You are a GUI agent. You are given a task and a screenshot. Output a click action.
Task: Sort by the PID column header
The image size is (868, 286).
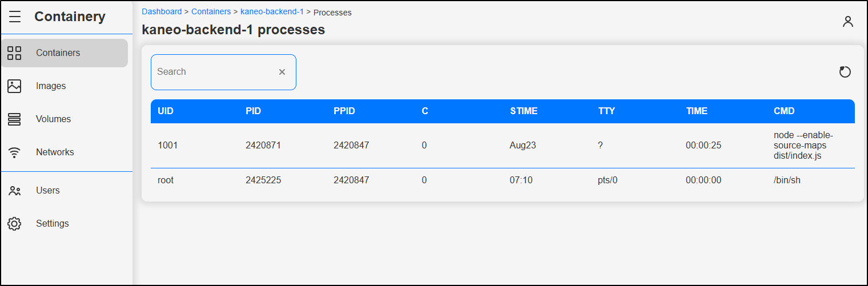pyautogui.click(x=254, y=111)
